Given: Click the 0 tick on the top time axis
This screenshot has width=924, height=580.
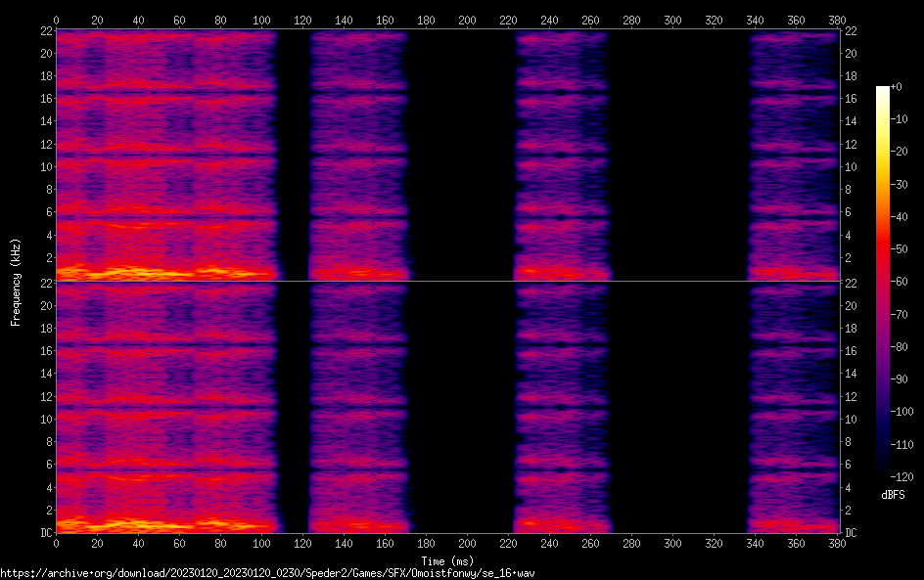Looking at the screenshot, I should 57,20.
